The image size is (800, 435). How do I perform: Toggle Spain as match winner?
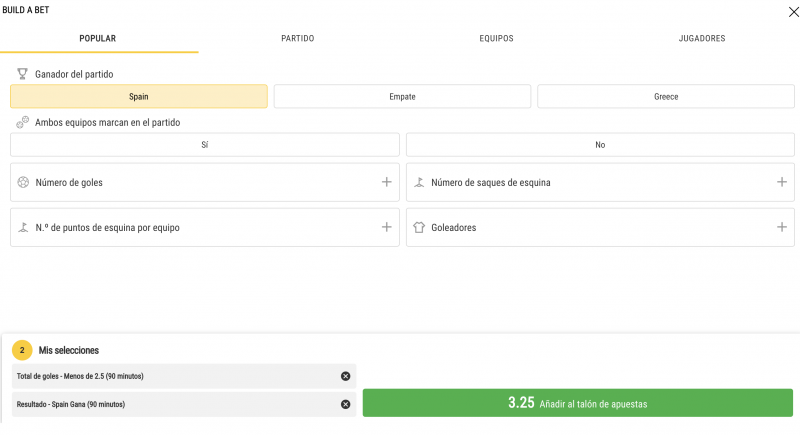139,97
